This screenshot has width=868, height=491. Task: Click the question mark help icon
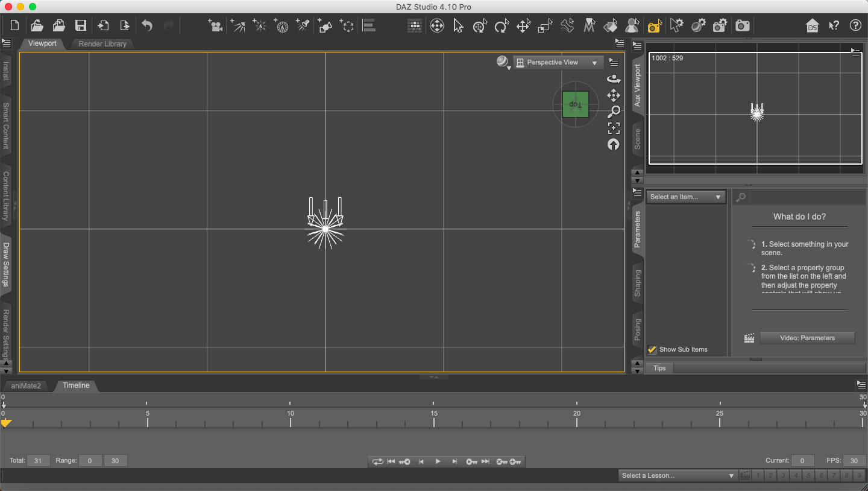[x=855, y=25]
